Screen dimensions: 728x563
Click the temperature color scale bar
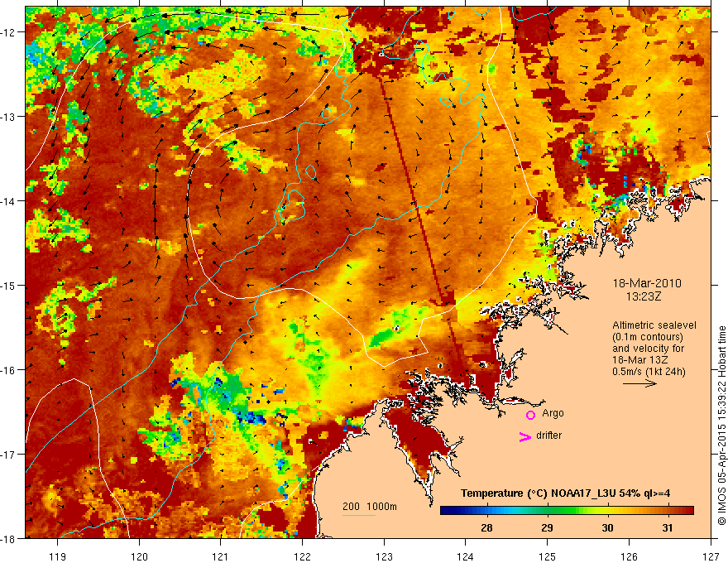tap(567, 511)
